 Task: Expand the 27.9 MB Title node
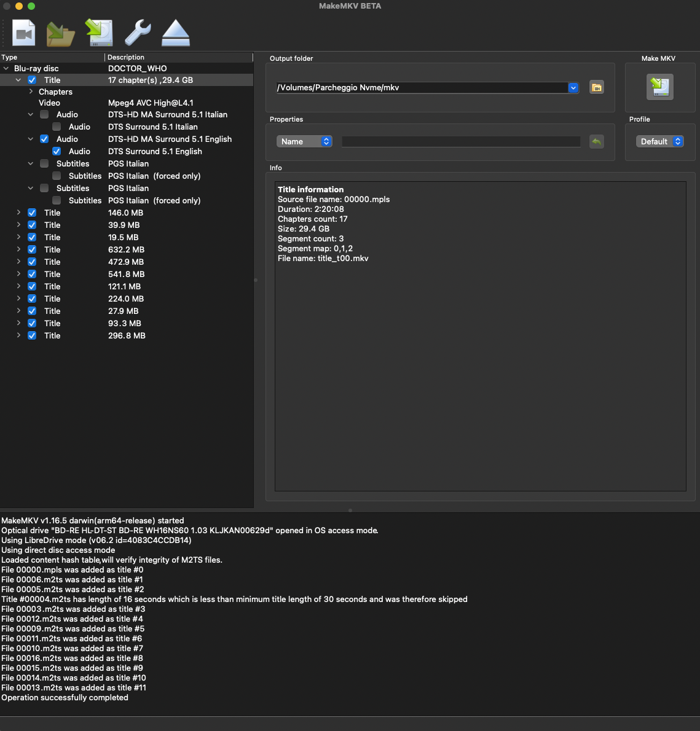pos(18,311)
